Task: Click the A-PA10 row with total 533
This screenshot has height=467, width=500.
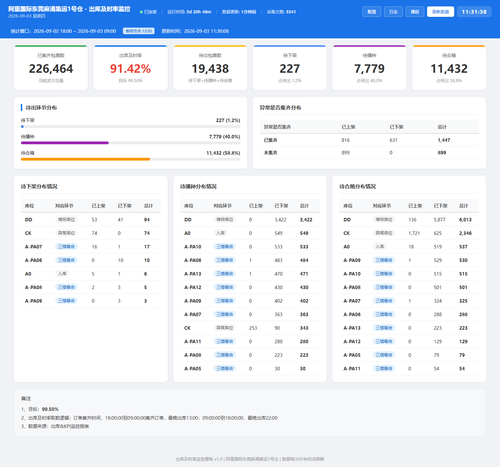Action: tap(250, 247)
